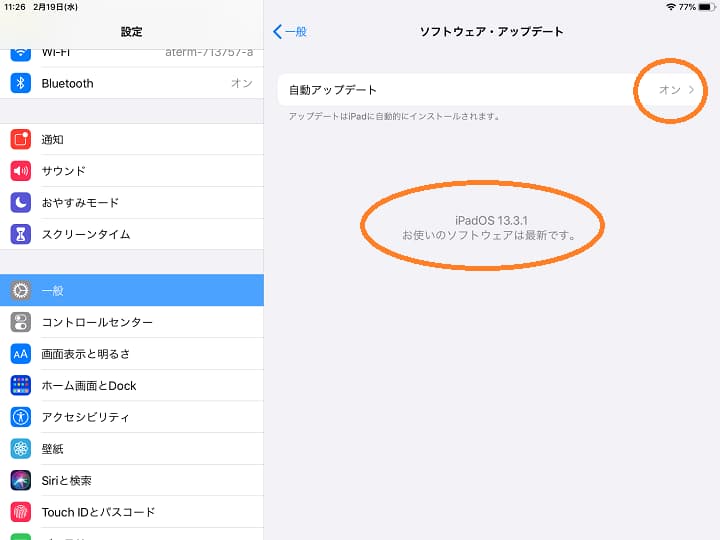This screenshot has width=720, height=540.
Task: Tap お使いのソフトウェアは最新です message
Action: click(489, 236)
